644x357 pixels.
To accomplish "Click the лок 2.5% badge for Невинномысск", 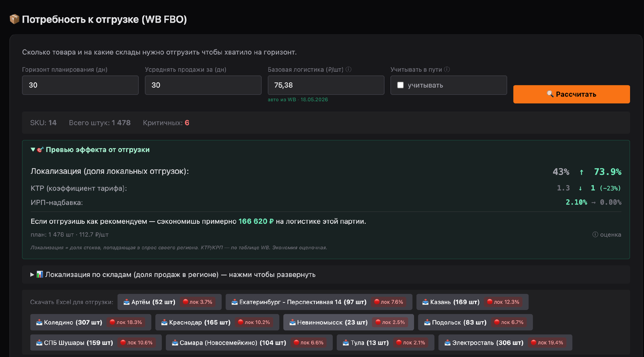I will 391,322.
